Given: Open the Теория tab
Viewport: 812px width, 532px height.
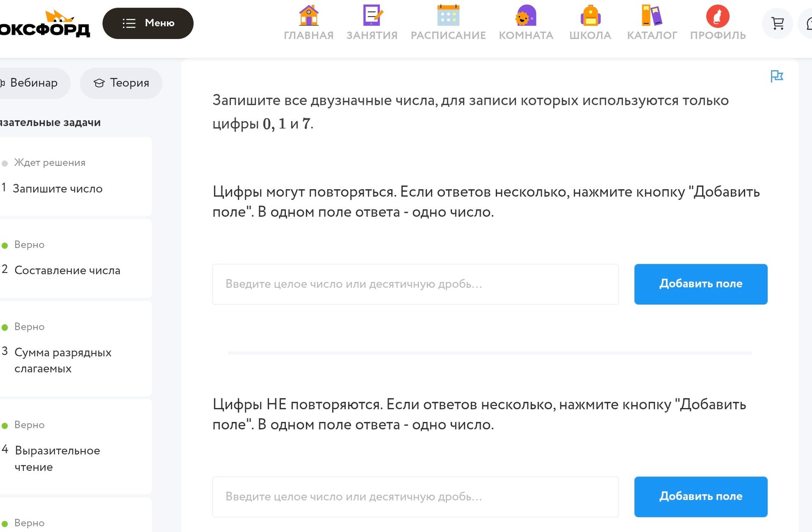Looking at the screenshot, I should tap(121, 83).
